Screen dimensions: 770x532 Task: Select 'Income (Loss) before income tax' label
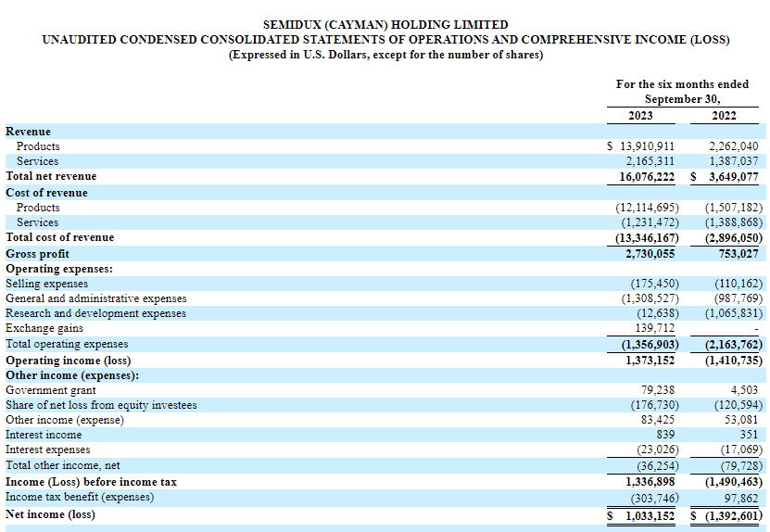coord(91,482)
